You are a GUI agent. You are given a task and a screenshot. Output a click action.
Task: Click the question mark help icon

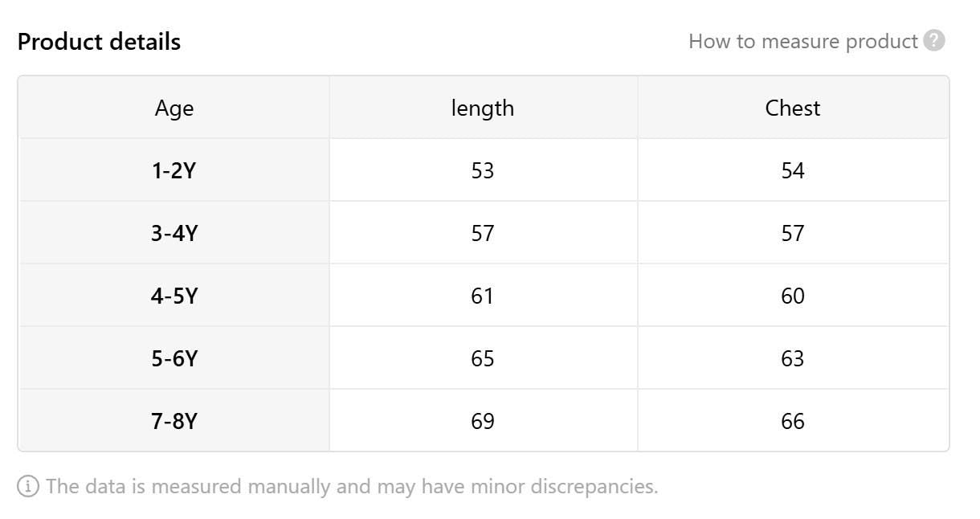934,41
